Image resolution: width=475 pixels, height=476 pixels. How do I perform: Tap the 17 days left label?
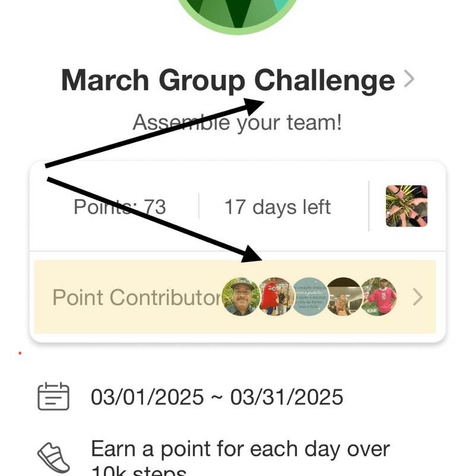click(x=277, y=207)
